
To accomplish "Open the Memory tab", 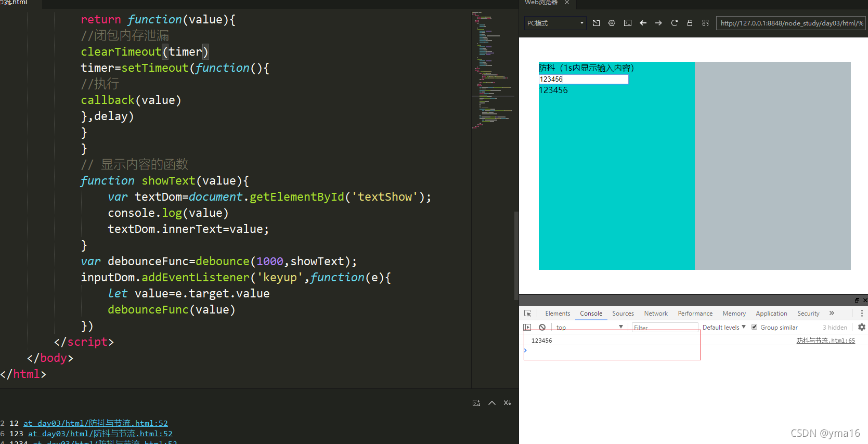I will pos(734,314).
